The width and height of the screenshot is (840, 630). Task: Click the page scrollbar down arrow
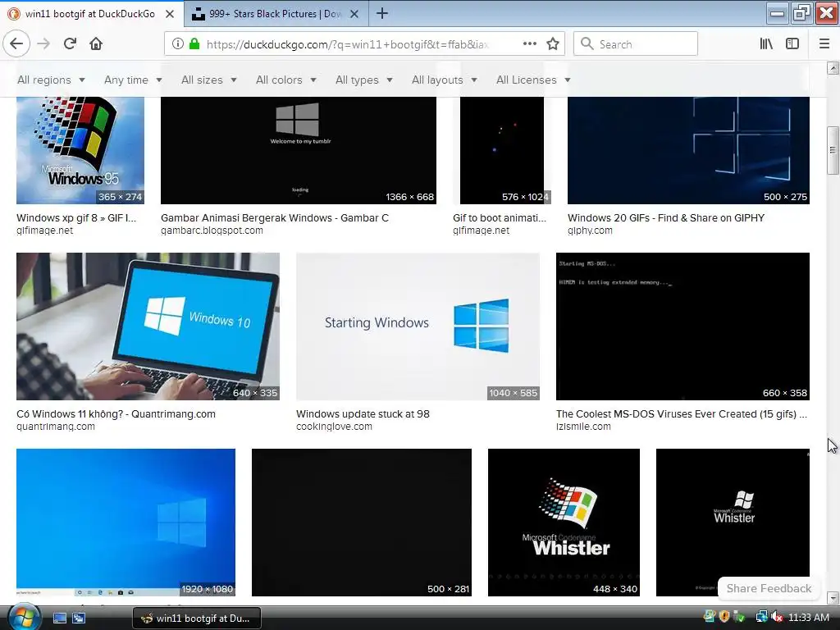click(x=833, y=597)
